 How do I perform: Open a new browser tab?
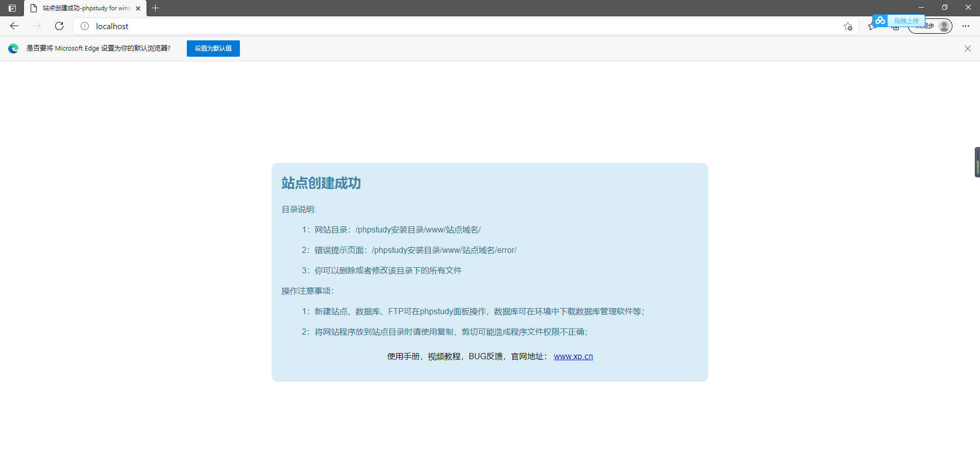[156, 8]
